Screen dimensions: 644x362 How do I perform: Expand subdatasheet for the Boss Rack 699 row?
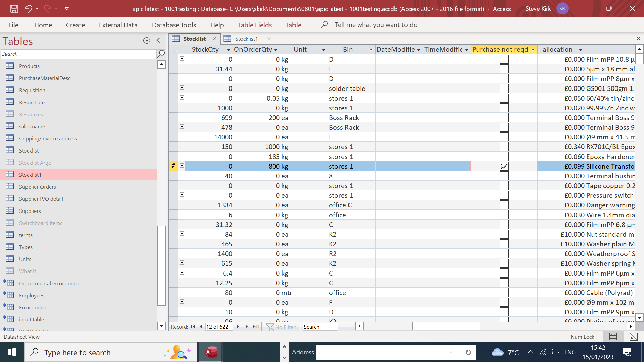click(x=182, y=117)
